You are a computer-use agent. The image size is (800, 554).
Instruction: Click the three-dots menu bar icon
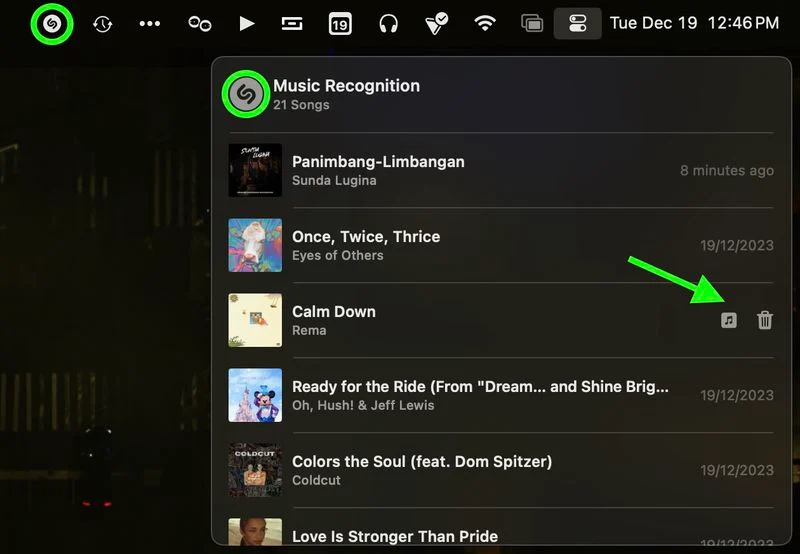[x=149, y=23]
